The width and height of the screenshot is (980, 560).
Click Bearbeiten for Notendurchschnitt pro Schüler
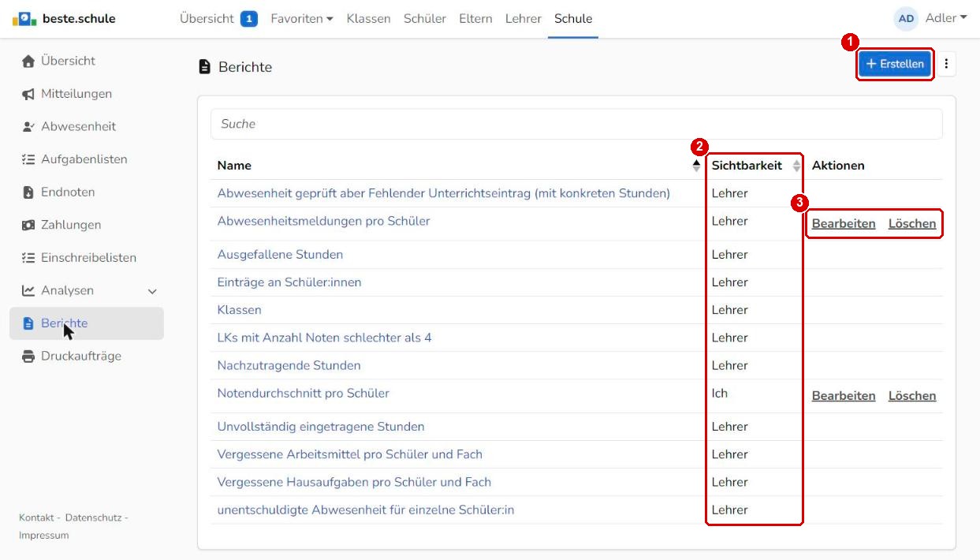(x=844, y=396)
